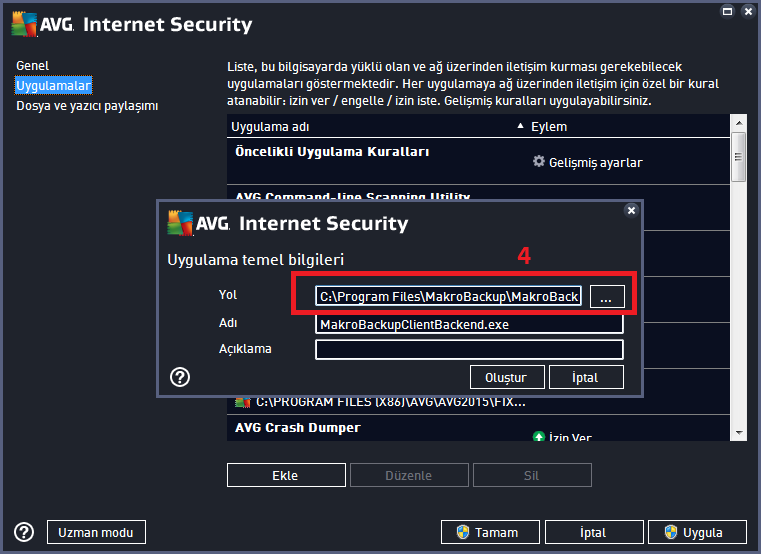
Task: Open Dosya ve yazıcı paylaşımı section
Action: (87, 106)
